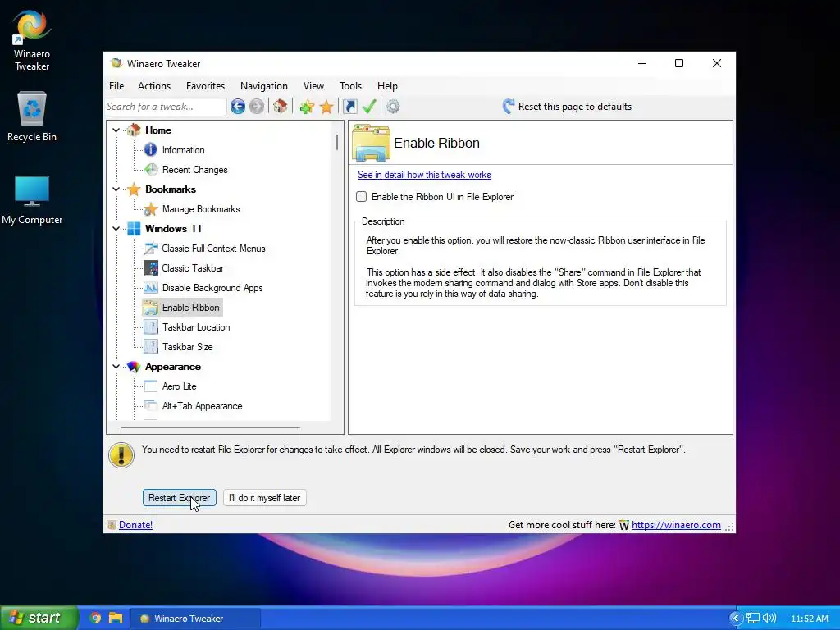Click the Classic Taskbar icon
Viewport: 840px width, 630px height.
pos(151,268)
